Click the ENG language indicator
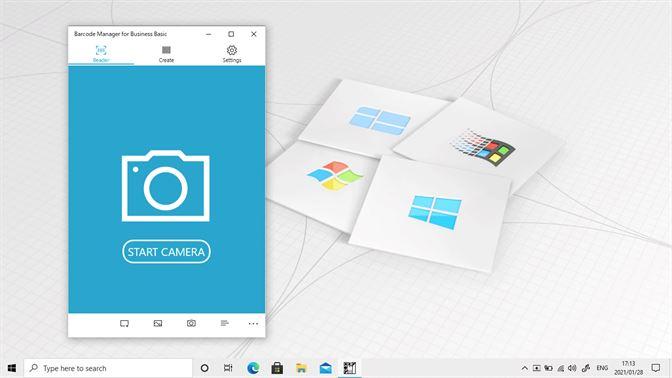This screenshot has width=672, height=378. click(x=602, y=368)
